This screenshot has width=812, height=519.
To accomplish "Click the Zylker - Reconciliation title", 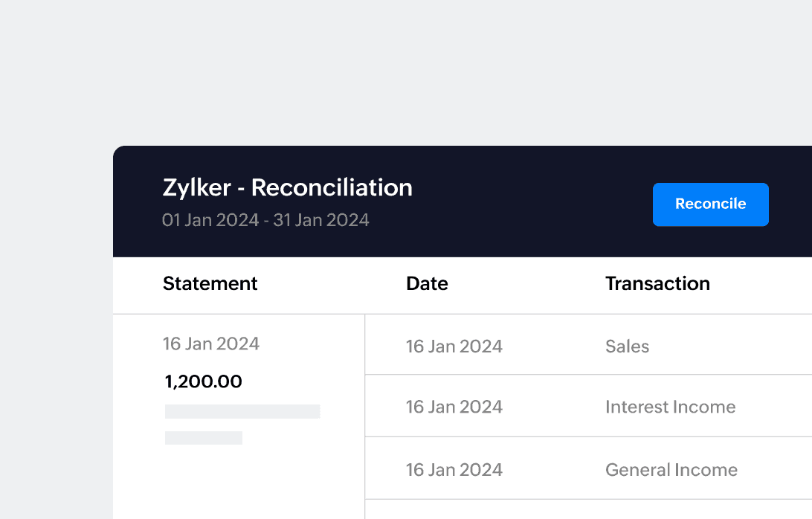I will point(287,187).
